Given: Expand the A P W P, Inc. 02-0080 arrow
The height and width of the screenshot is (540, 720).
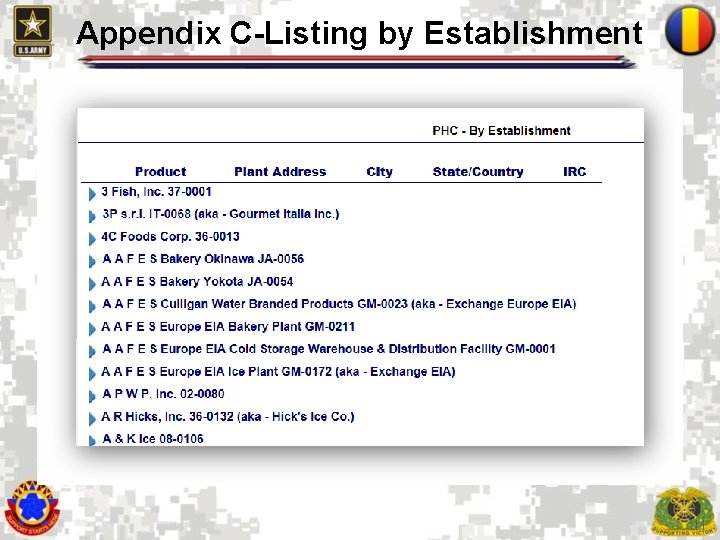Looking at the screenshot, I should coord(92,396).
